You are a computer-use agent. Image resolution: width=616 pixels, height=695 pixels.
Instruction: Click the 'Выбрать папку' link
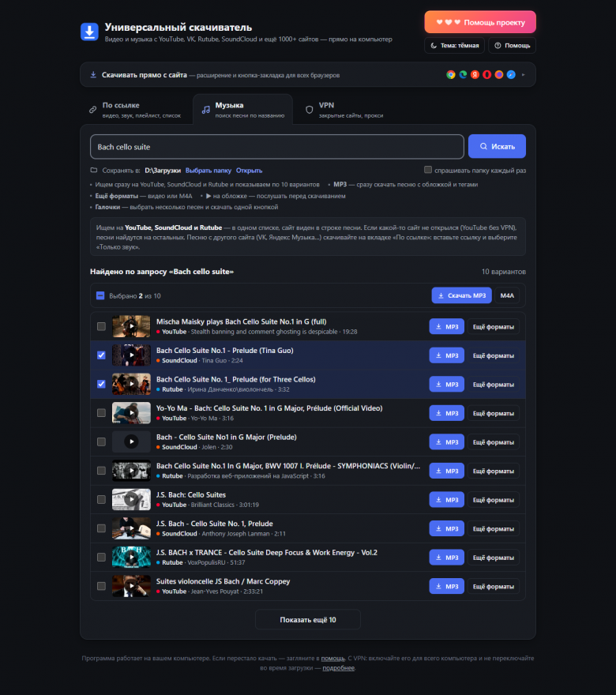(208, 171)
